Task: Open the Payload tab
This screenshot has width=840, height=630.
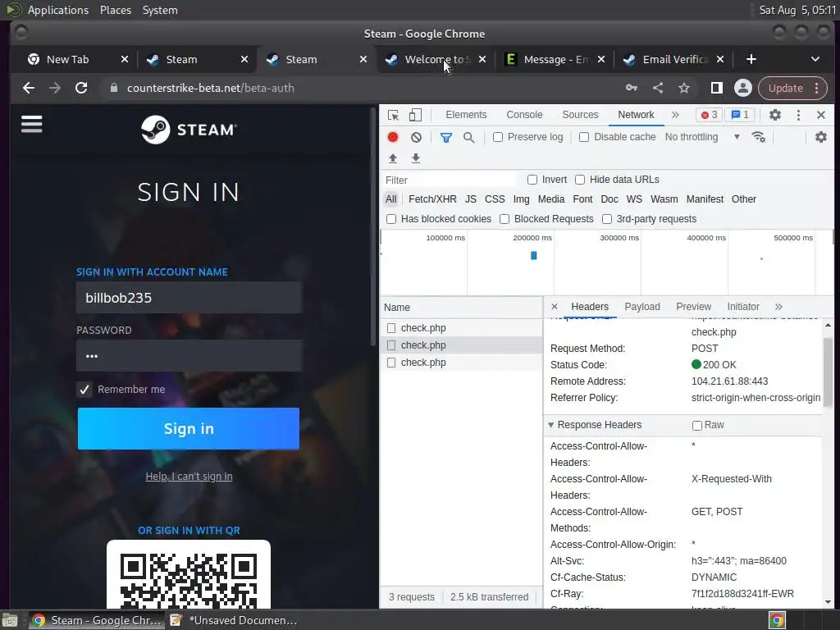Action: [x=641, y=307]
